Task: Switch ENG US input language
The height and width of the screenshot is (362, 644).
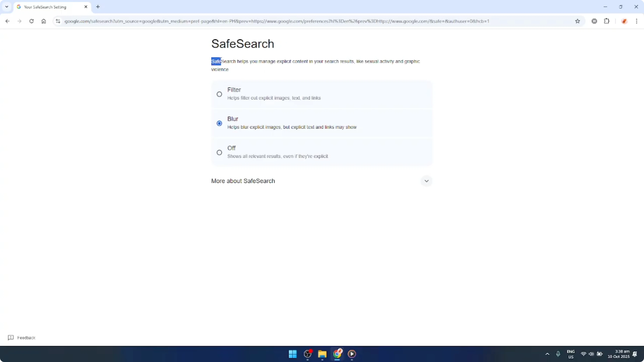Action: point(571,354)
